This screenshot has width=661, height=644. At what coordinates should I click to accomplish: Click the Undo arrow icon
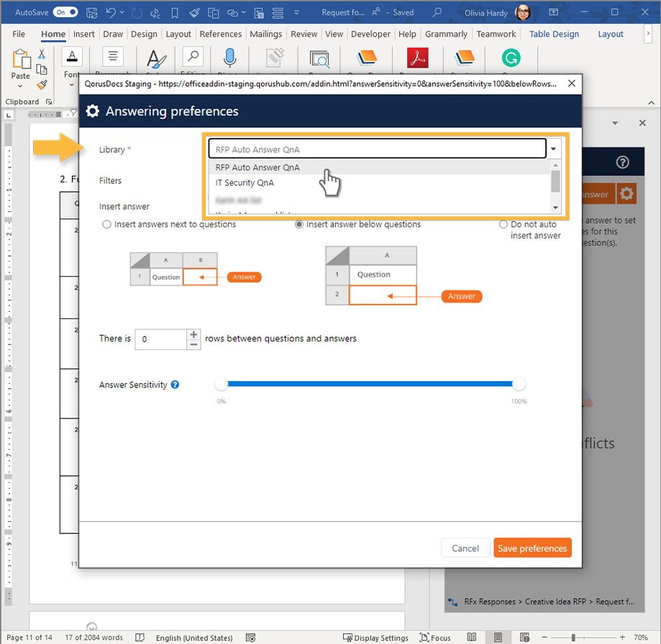(x=111, y=12)
